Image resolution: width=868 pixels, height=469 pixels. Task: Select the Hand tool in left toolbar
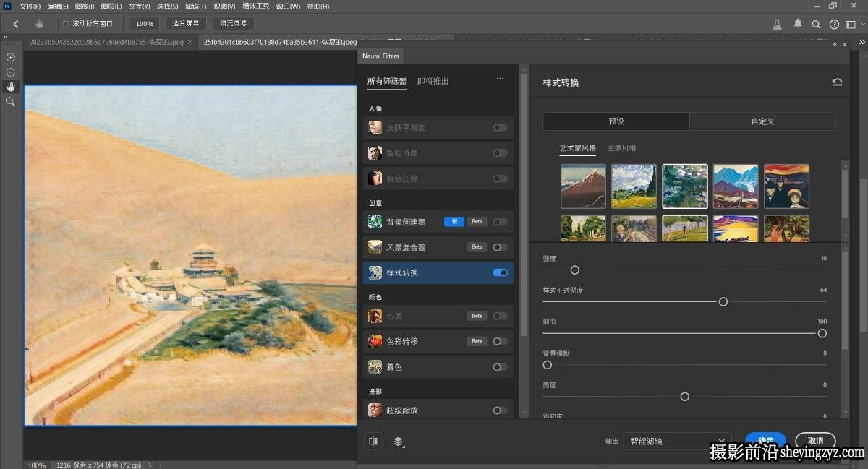(x=10, y=87)
